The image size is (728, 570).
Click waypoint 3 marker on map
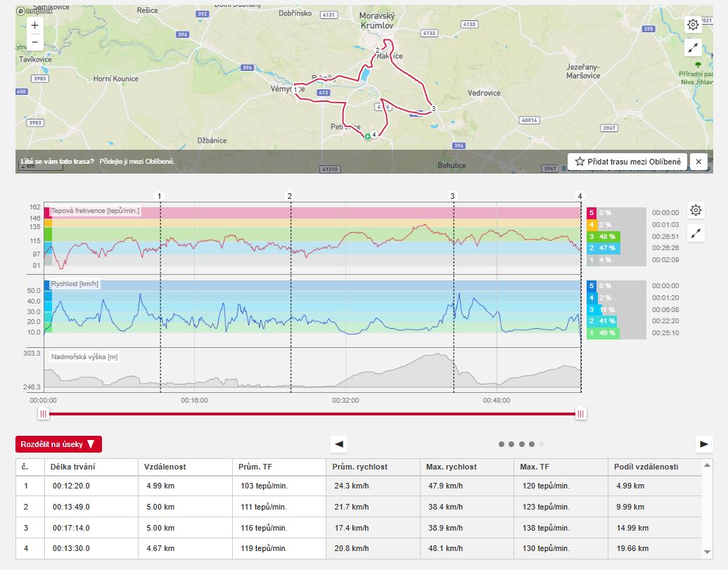[434, 109]
